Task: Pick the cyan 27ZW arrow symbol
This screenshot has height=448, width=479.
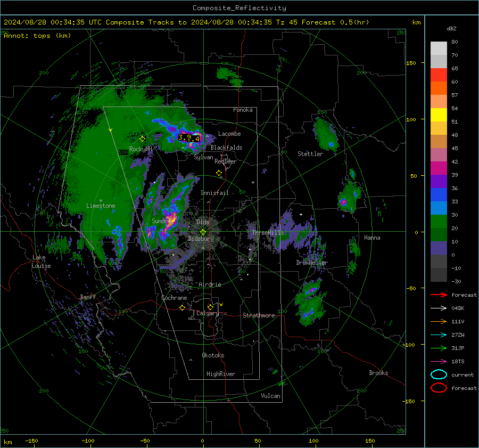Action: (x=439, y=335)
